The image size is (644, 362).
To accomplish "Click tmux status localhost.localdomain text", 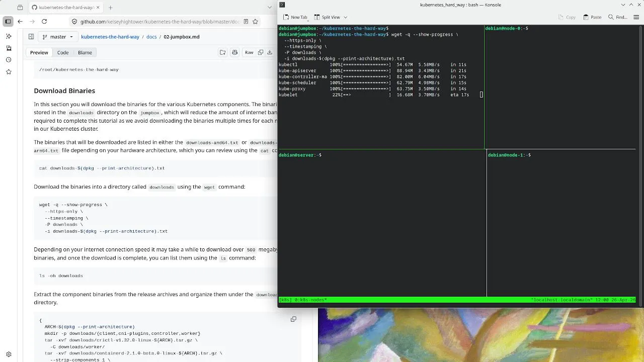I will pyautogui.click(x=562, y=300).
